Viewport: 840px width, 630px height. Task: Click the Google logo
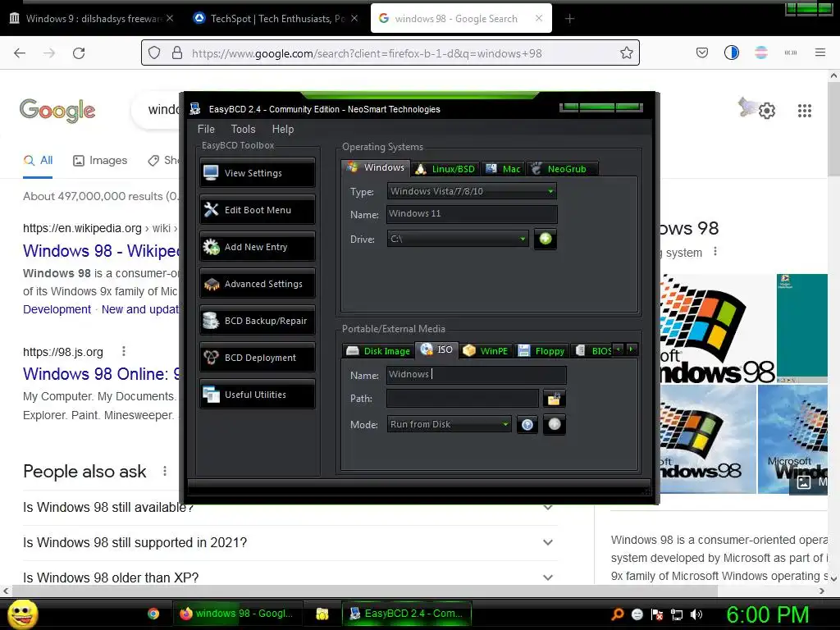57,111
